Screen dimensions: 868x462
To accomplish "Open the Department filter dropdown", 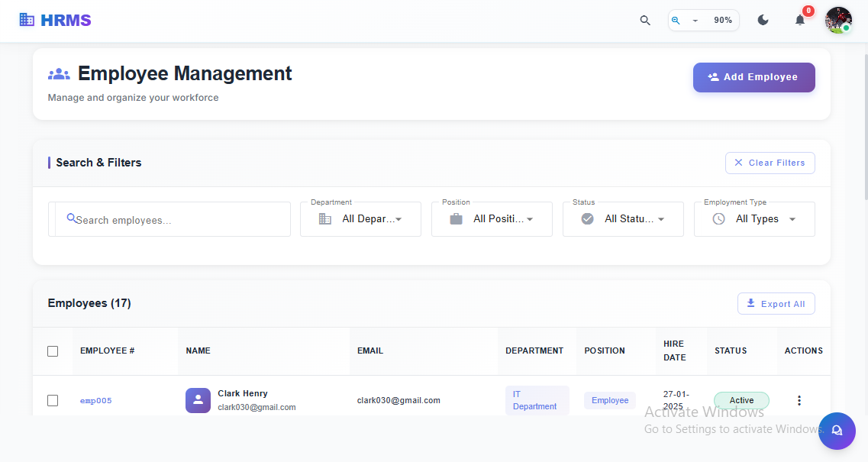I will coord(361,219).
